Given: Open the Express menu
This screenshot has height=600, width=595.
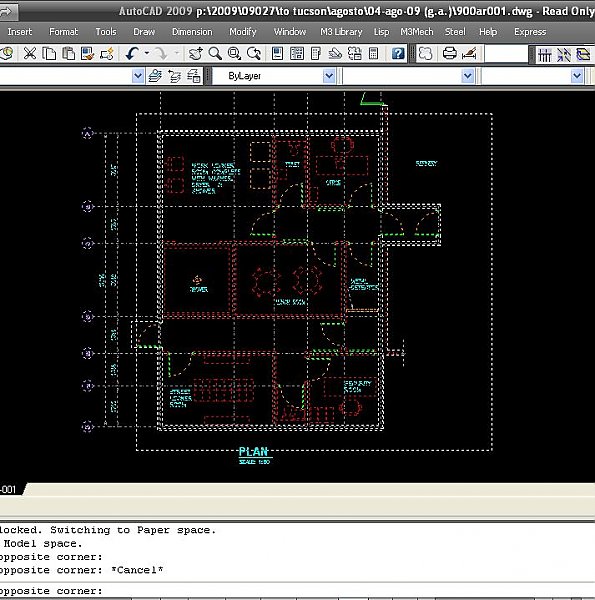Looking at the screenshot, I should (x=530, y=32).
